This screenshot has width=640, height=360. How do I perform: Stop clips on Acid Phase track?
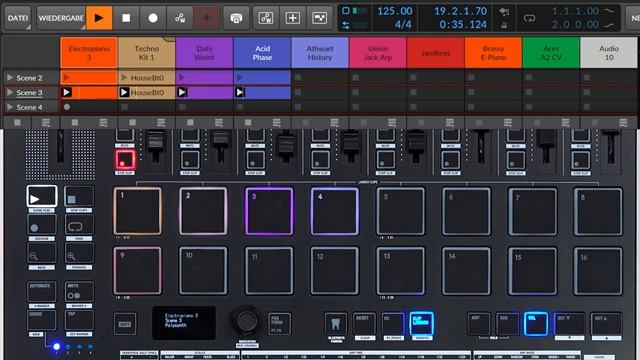coord(248,122)
